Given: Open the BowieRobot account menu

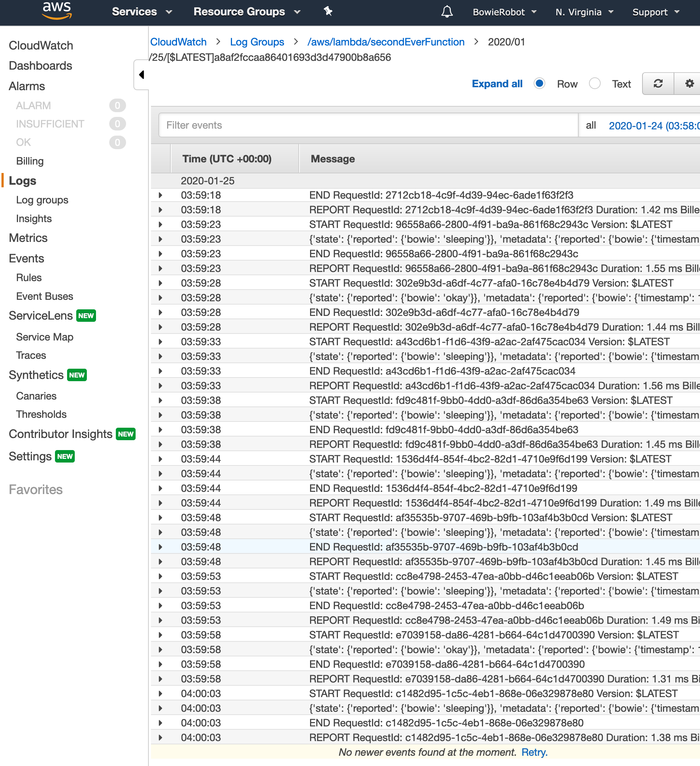Looking at the screenshot, I should pos(504,12).
